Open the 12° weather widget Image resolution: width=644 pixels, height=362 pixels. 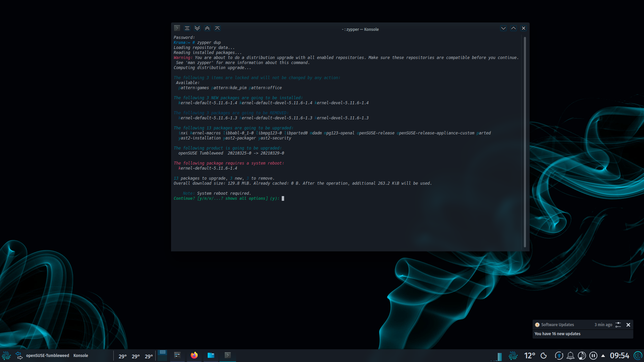pyautogui.click(x=530, y=356)
